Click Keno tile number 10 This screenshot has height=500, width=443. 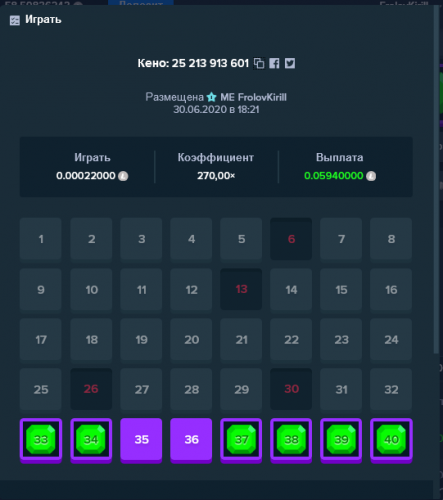pyautogui.click(x=91, y=289)
